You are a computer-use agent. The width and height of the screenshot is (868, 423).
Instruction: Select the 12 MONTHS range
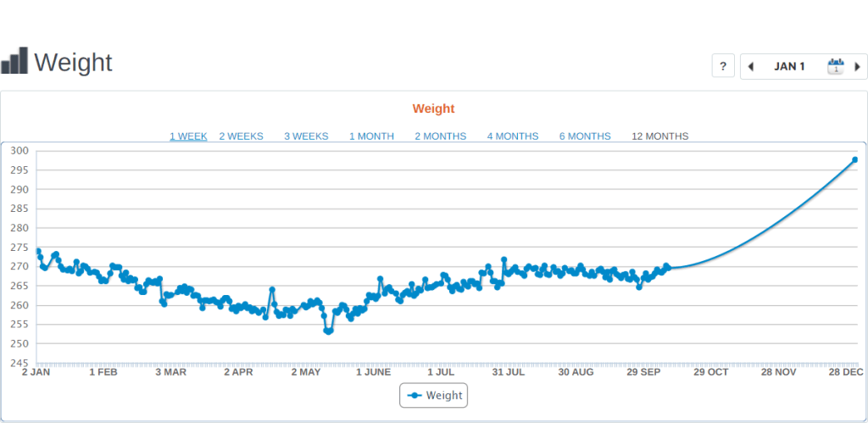click(x=659, y=136)
